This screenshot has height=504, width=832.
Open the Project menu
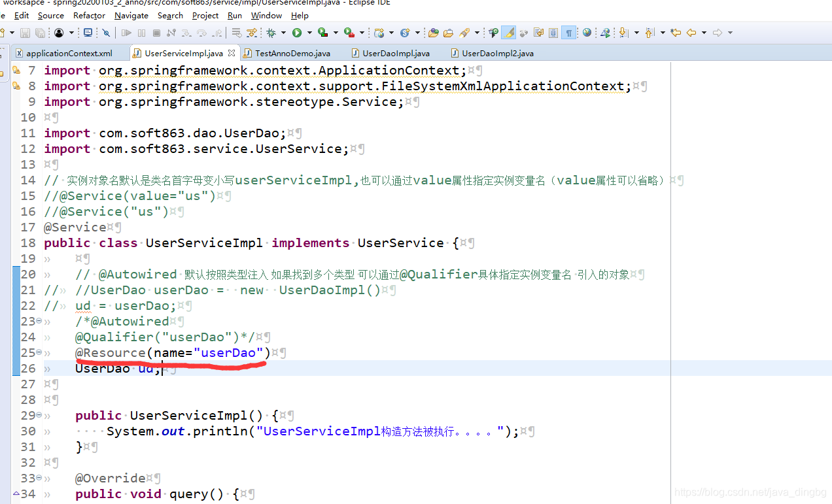205,15
